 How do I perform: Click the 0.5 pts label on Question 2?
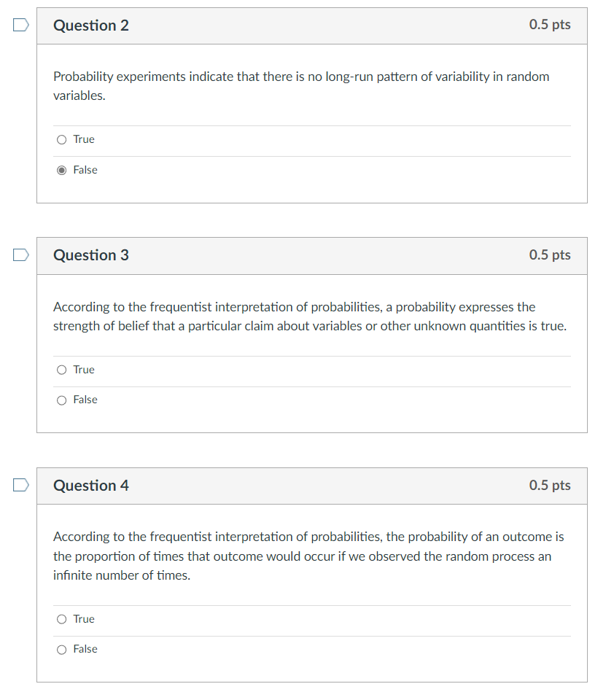point(551,25)
